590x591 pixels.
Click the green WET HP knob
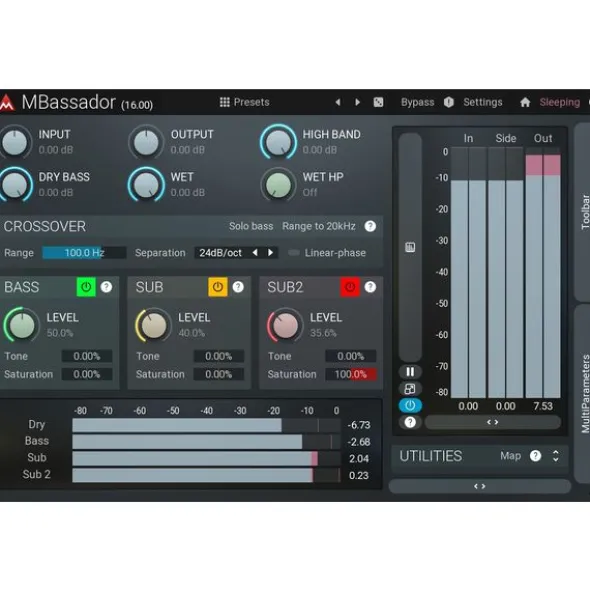point(278,185)
